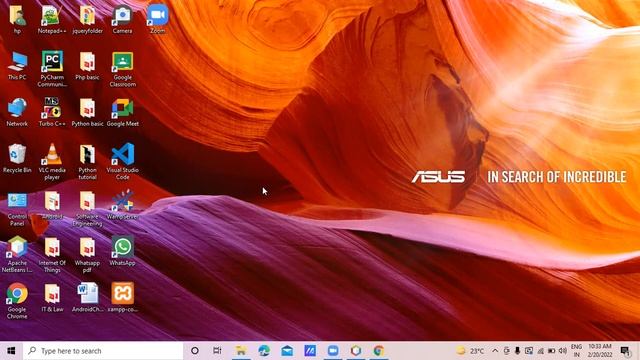
Task: Open the Software Engineering folder
Action: [x=87, y=209]
